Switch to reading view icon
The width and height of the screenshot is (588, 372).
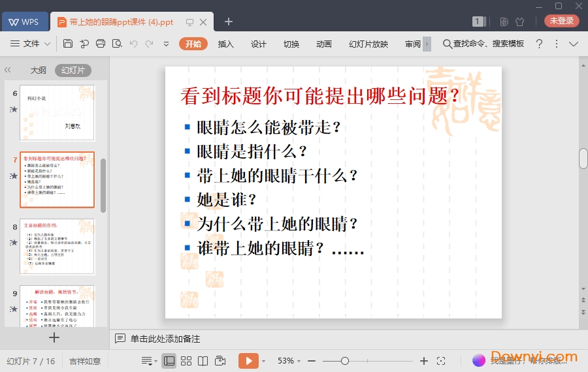point(203,361)
